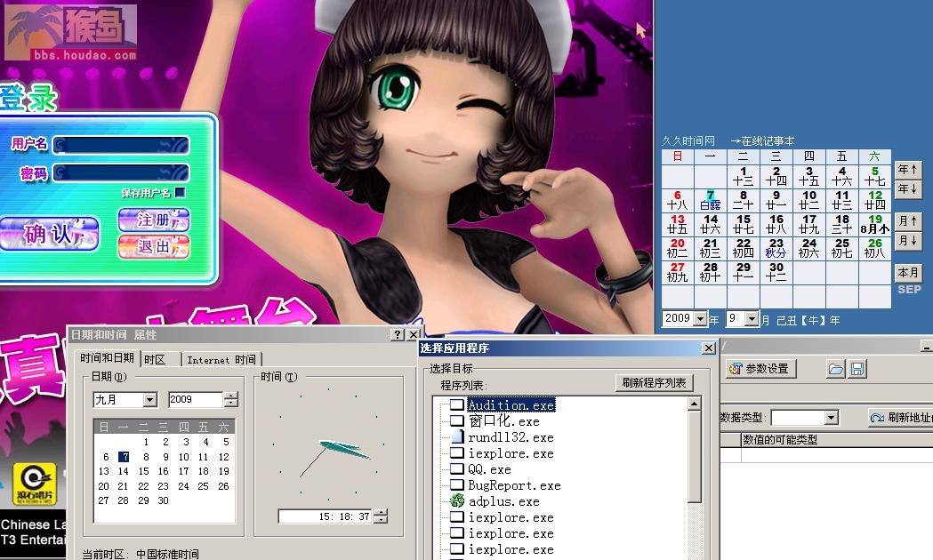Select Audition.exe in program list
933x560 pixels.
click(x=511, y=404)
